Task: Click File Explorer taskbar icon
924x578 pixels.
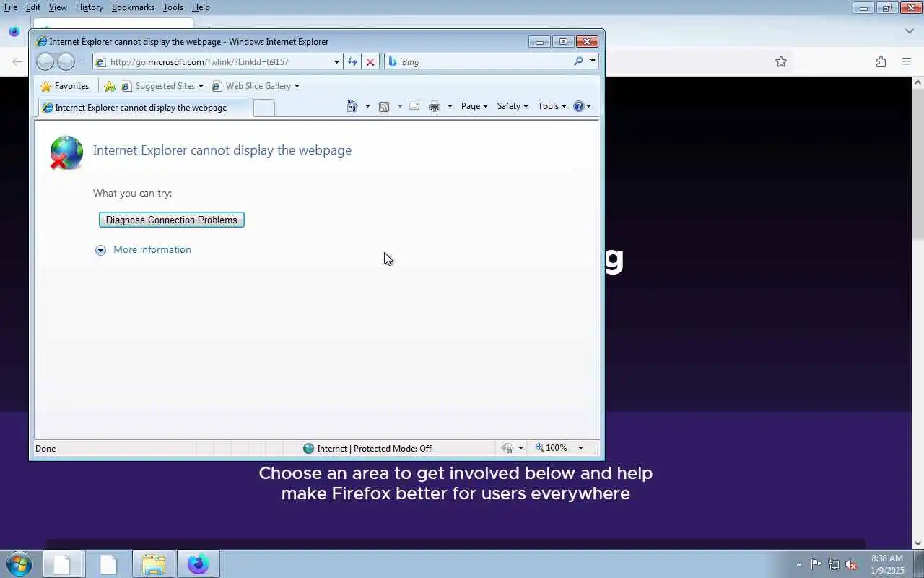Action: coord(154,564)
